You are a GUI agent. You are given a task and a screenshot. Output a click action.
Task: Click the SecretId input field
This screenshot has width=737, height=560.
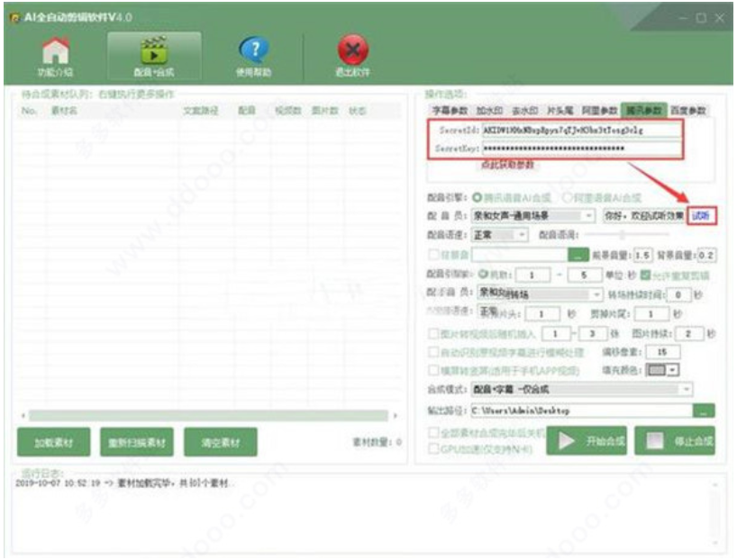pos(582,131)
